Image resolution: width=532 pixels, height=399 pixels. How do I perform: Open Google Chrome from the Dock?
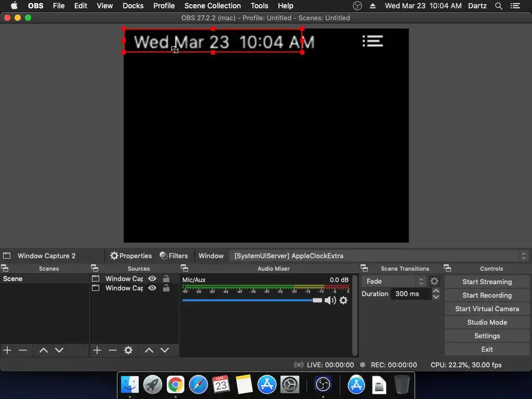(x=176, y=385)
